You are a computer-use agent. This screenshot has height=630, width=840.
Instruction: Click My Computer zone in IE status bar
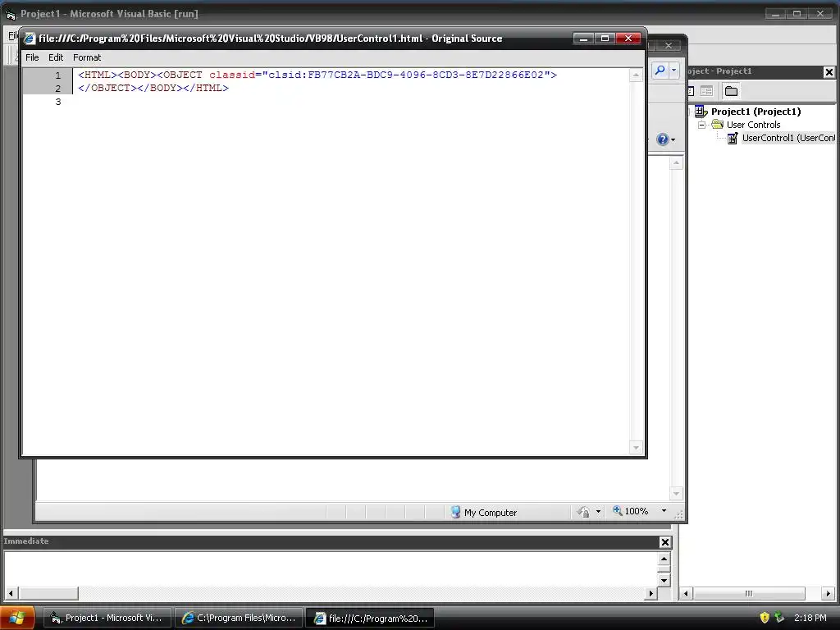tap(491, 513)
